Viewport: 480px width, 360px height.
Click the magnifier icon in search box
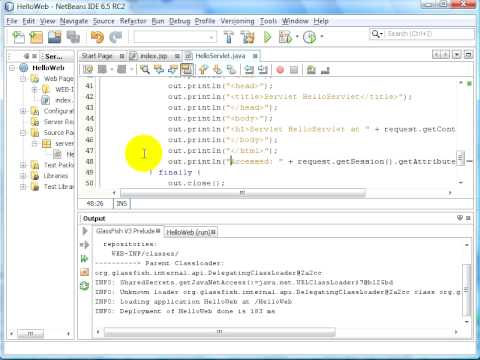376,34
